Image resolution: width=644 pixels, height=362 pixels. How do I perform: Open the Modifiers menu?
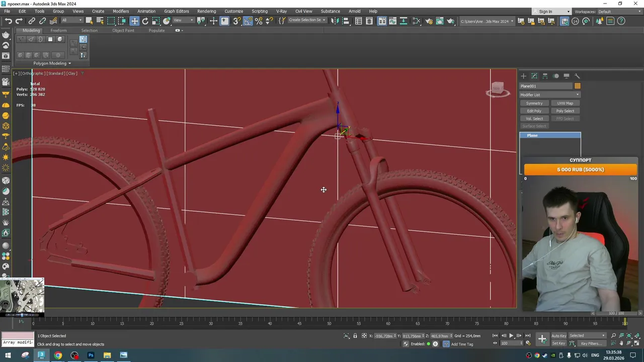121,11
